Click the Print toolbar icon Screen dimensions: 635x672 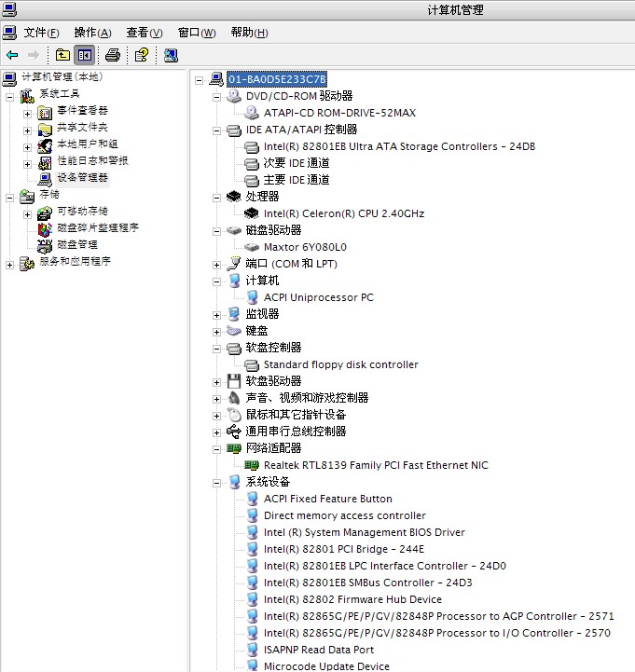coord(113,55)
